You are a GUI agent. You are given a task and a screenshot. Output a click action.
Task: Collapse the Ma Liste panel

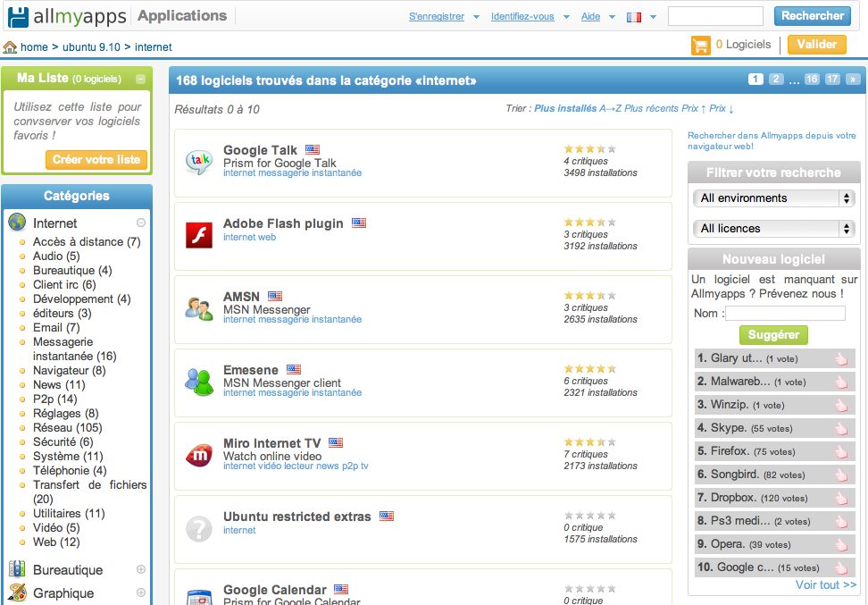140,80
